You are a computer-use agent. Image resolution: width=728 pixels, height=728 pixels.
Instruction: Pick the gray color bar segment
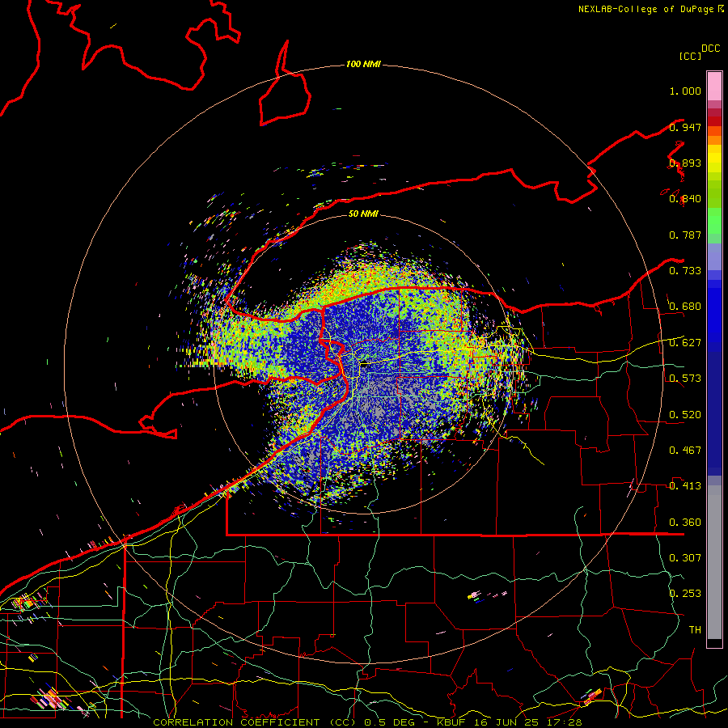point(714,562)
